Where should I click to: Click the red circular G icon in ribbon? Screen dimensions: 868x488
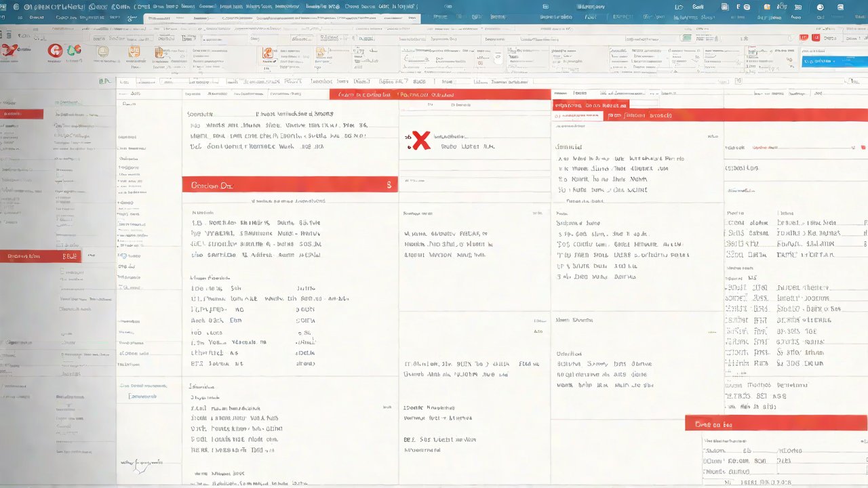(55, 50)
